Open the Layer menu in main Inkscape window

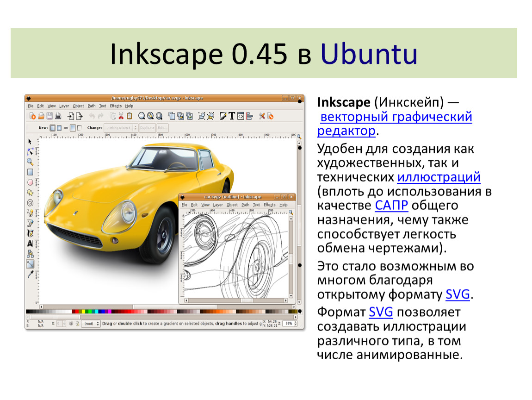(x=64, y=106)
